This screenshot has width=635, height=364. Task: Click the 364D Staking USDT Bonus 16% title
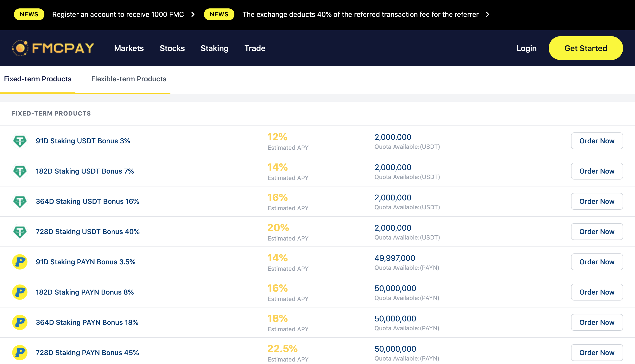pyautogui.click(x=87, y=201)
